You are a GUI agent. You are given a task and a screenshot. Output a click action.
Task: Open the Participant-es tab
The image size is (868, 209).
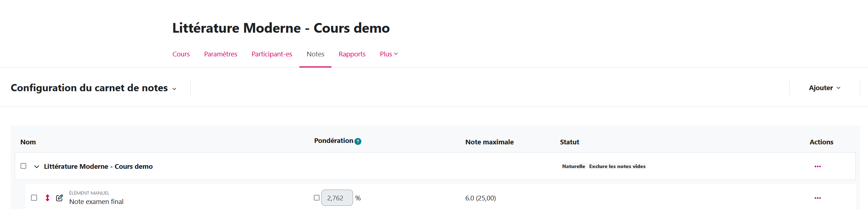point(272,54)
